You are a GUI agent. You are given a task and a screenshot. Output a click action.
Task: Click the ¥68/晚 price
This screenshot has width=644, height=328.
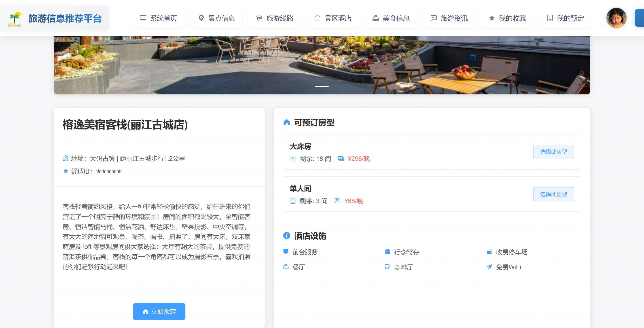click(353, 201)
